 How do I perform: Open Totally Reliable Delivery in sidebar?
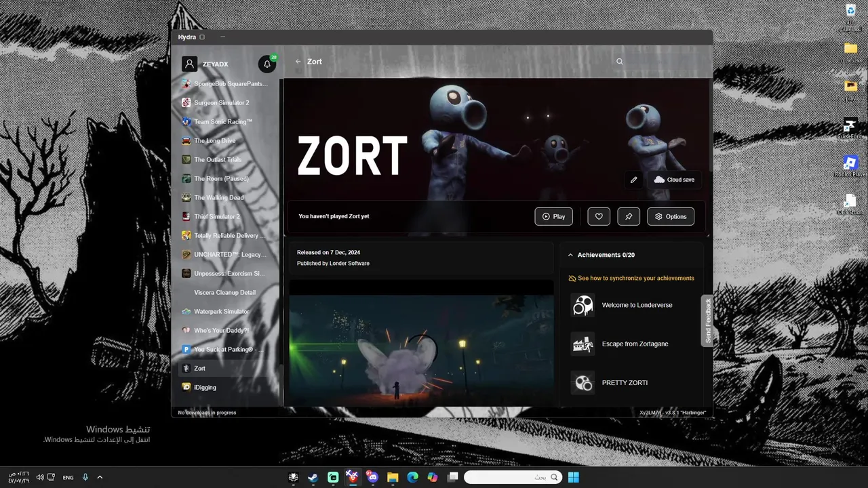[x=226, y=235]
